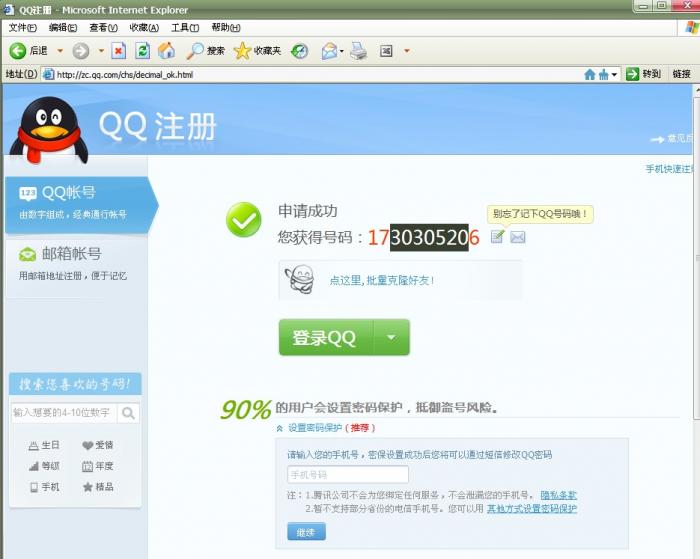
Task: Open the 查看(V) menu
Action: point(103,28)
